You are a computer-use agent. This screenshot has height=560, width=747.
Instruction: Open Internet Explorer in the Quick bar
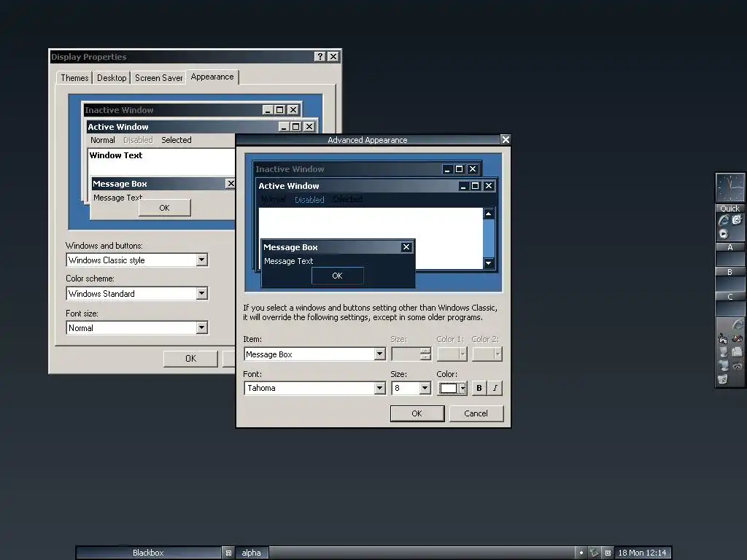pos(724,220)
